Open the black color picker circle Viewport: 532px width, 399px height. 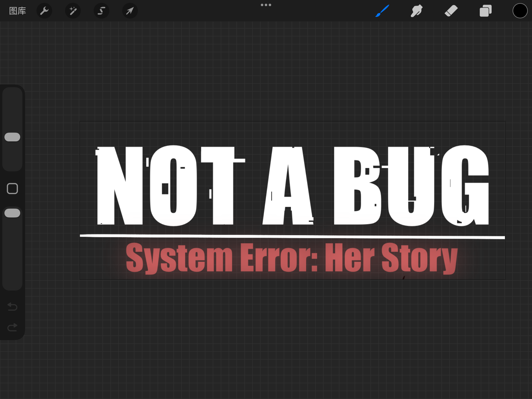click(x=520, y=11)
